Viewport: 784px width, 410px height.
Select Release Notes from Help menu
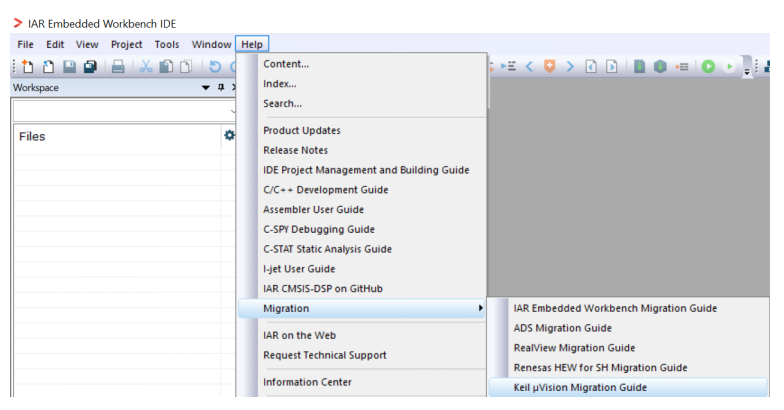(x=295, y=150)
